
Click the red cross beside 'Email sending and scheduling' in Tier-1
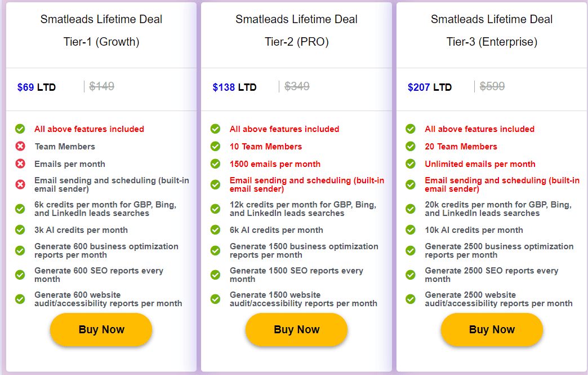pyautogui.click(x=20, y=184)
